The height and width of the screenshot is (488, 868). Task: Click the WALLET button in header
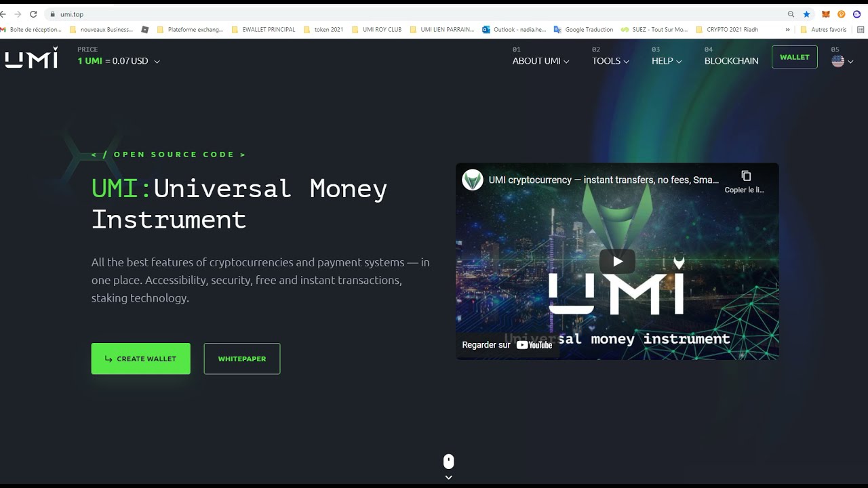point(794,57)
